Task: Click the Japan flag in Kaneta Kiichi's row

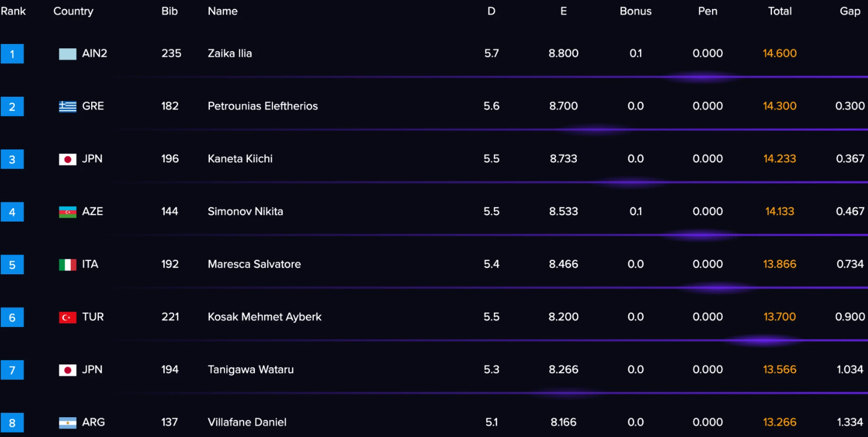Action: coord(68,159)
